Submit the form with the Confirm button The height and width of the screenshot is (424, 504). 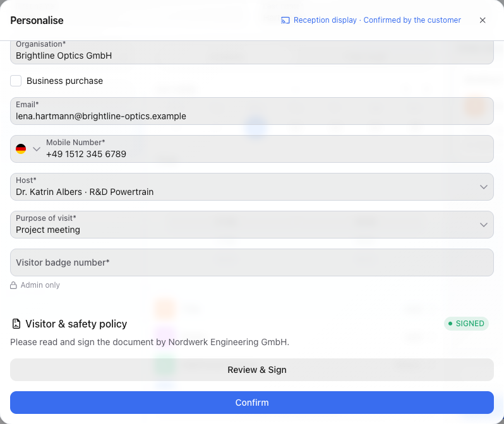(251, 403)
